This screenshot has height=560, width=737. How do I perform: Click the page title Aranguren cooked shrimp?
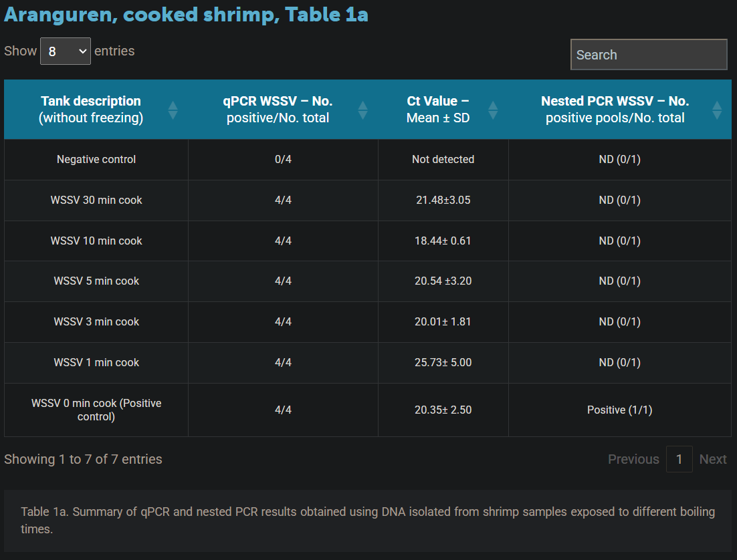pos(186,15)
